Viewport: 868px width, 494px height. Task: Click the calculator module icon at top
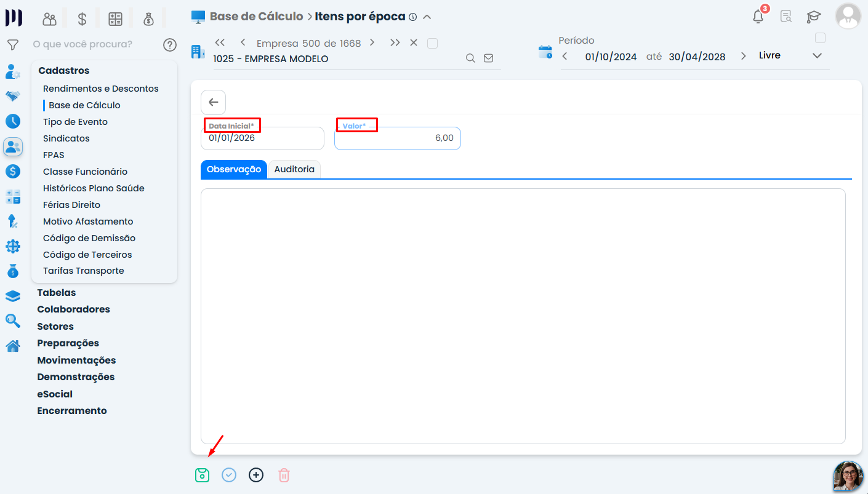pos(115,19)
